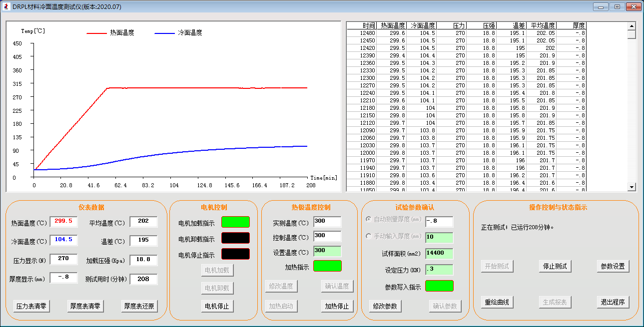Click the green heating indicator light
This screenshot has width=644, height=327.
[327, 266]
